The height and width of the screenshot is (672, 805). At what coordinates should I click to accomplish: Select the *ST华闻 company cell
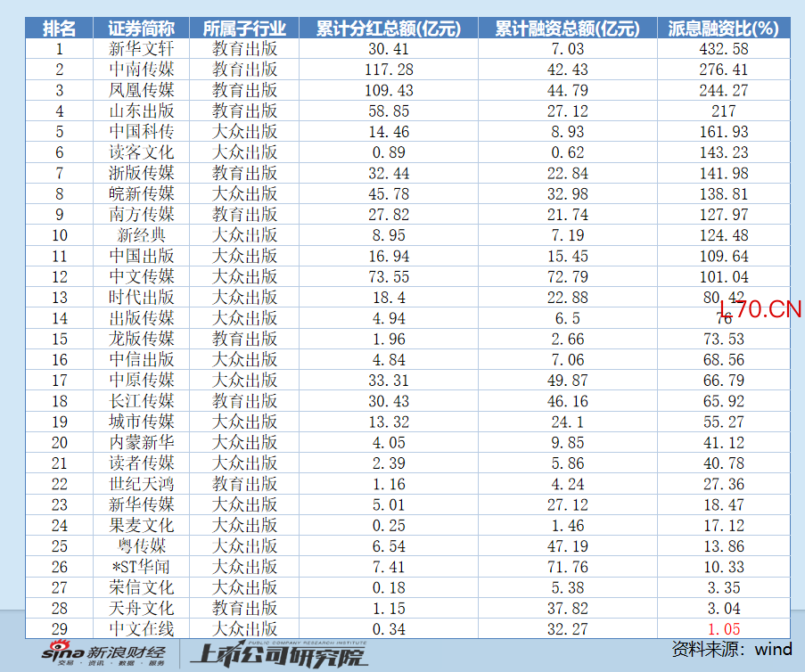142,567
